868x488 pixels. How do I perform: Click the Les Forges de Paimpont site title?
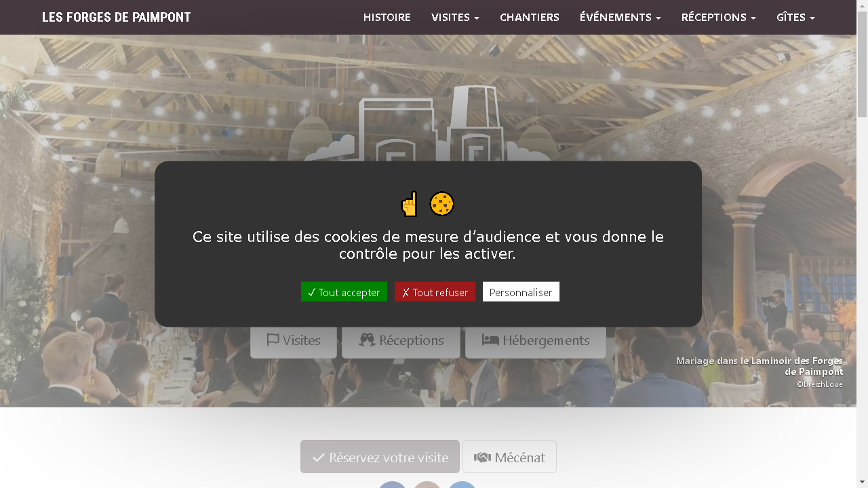click(x=117, y=17)
